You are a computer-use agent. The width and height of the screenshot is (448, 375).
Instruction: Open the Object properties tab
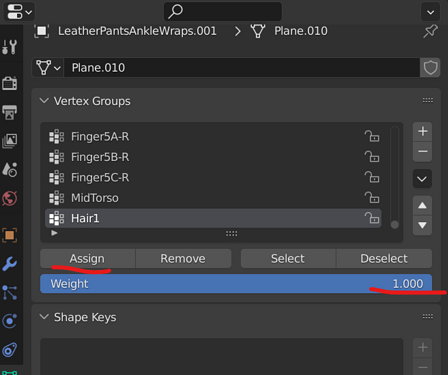coord(10,235)
